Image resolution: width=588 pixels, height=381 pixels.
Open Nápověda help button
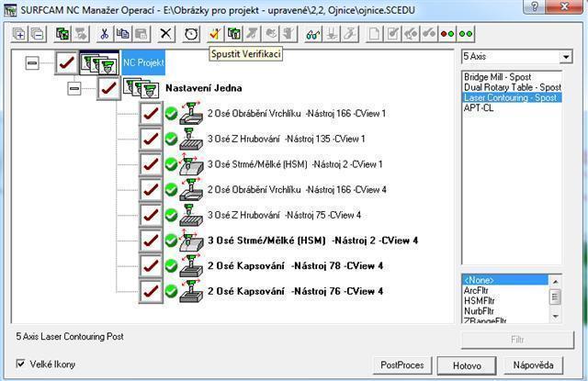click(x=533, y=365)
